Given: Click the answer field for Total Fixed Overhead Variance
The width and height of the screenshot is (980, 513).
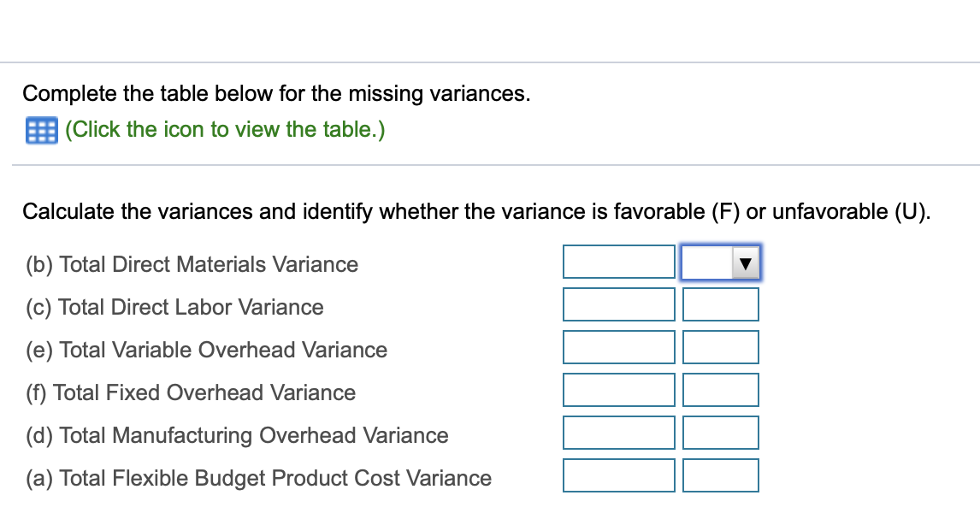Looking at the screenshot, I should click(x=619, y=389).
